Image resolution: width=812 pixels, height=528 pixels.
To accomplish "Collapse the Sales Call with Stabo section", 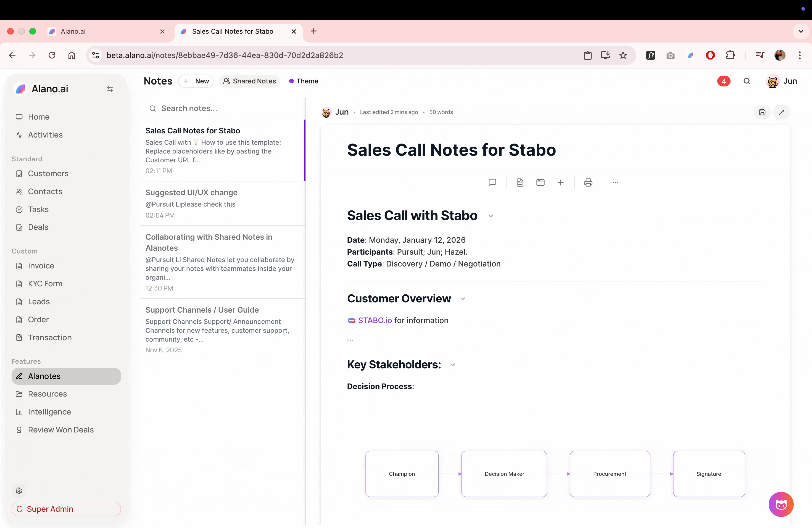I will tap(491, 216).
